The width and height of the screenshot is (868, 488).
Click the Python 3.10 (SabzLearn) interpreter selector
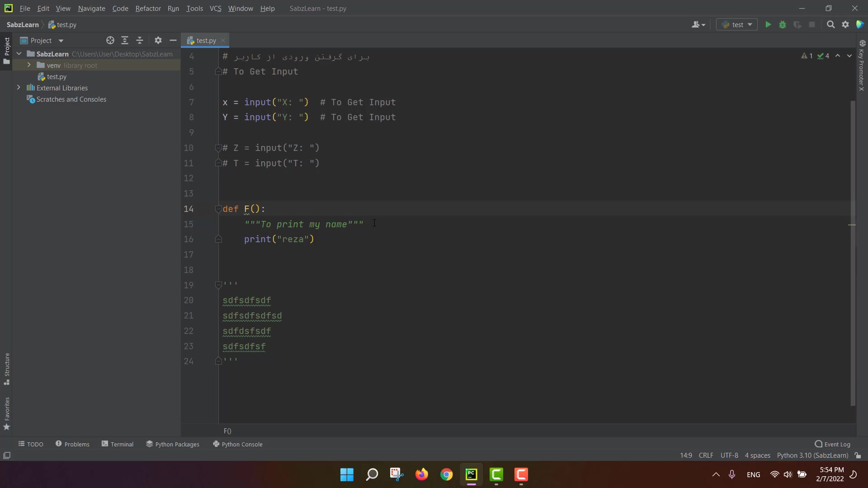click(812, 455)
